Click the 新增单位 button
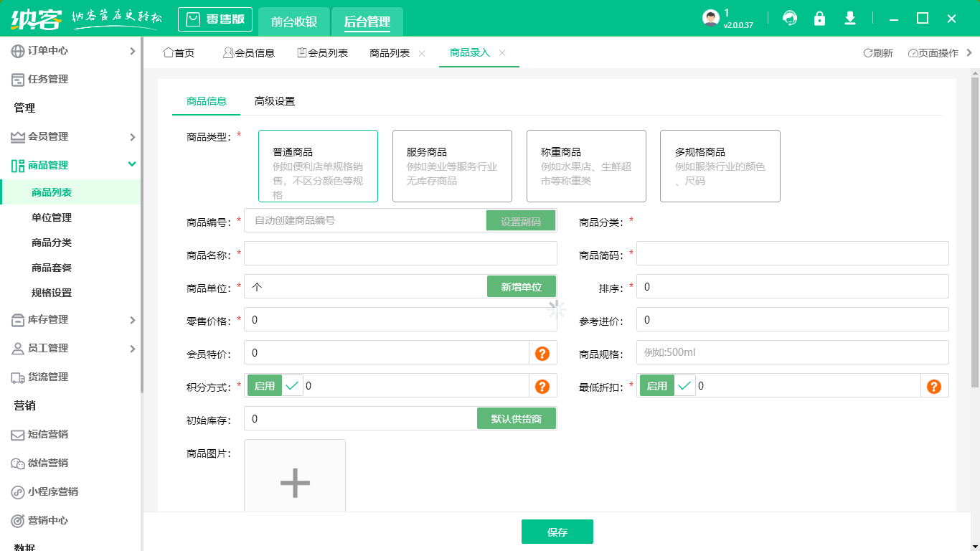This screenshot has height=551, width=980. coord(522,286)
